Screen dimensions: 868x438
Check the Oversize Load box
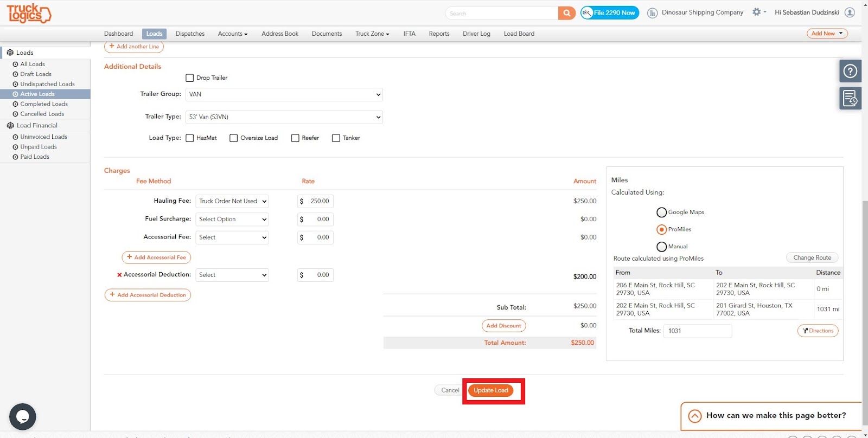coord(234,138)
